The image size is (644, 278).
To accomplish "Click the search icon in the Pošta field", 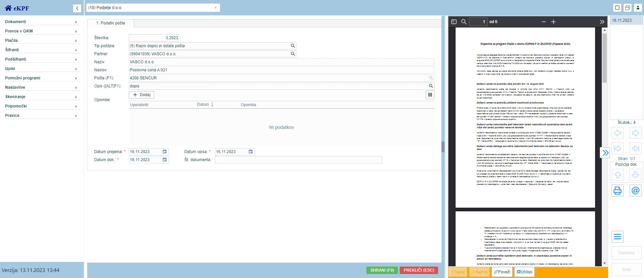I will [431, 78].
